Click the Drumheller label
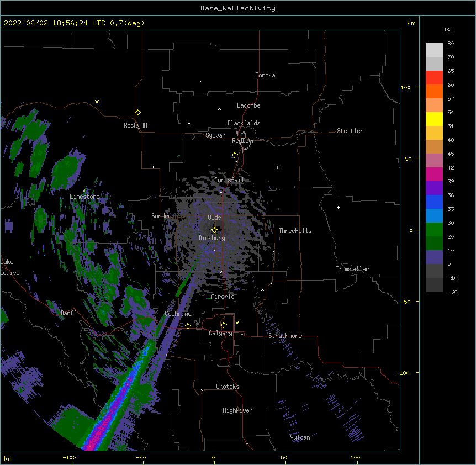This screenshot has width=476, height=465. coord(352,269)
